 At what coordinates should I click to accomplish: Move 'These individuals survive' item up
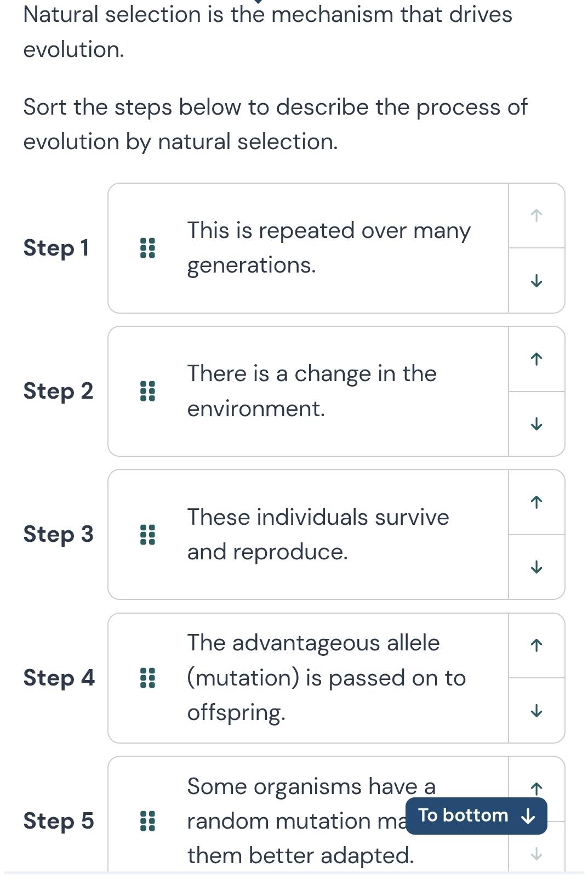tap(536, 502)
